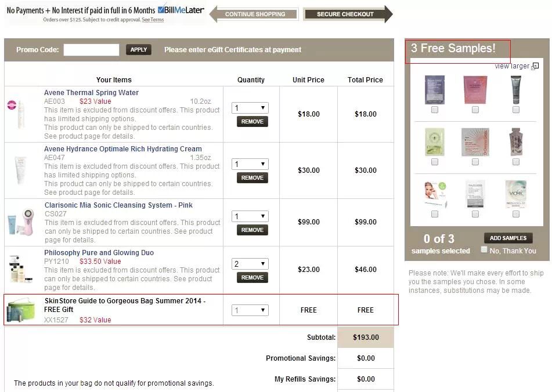Click the Vichy sample image
Viewport: 552px width, 392px height.
(516, 194)
